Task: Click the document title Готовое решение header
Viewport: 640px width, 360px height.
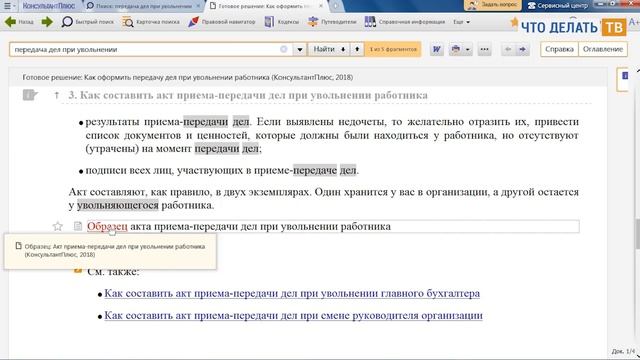Action: [187, 77]
